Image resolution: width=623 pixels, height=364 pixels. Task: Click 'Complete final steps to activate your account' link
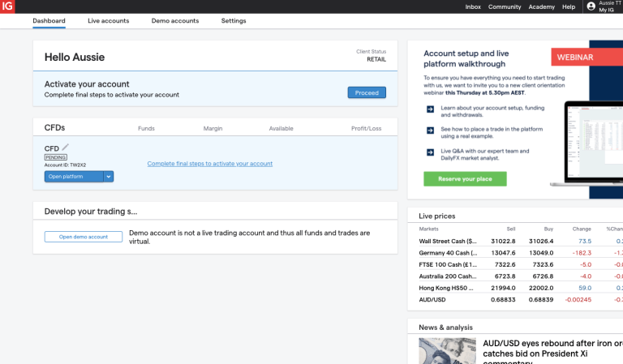209,164
